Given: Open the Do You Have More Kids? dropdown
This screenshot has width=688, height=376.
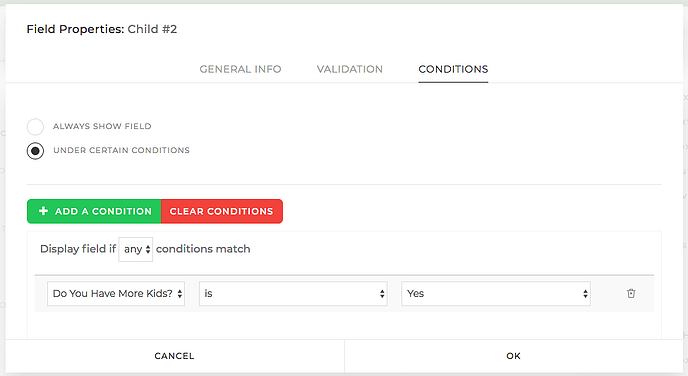Looking at the screenshot, I should [116, 294].
